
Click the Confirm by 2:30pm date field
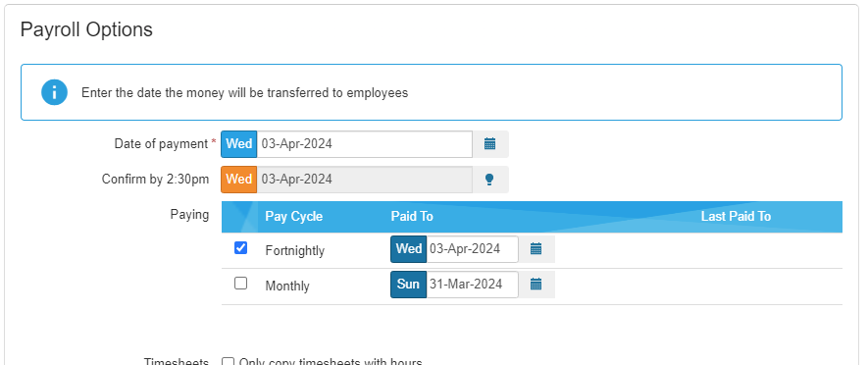365,180
